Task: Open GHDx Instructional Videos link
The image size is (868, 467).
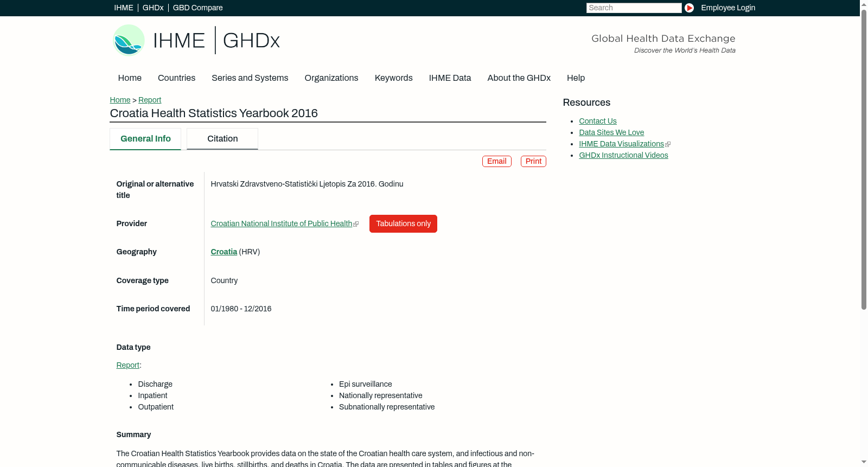Action: [623, 155]
